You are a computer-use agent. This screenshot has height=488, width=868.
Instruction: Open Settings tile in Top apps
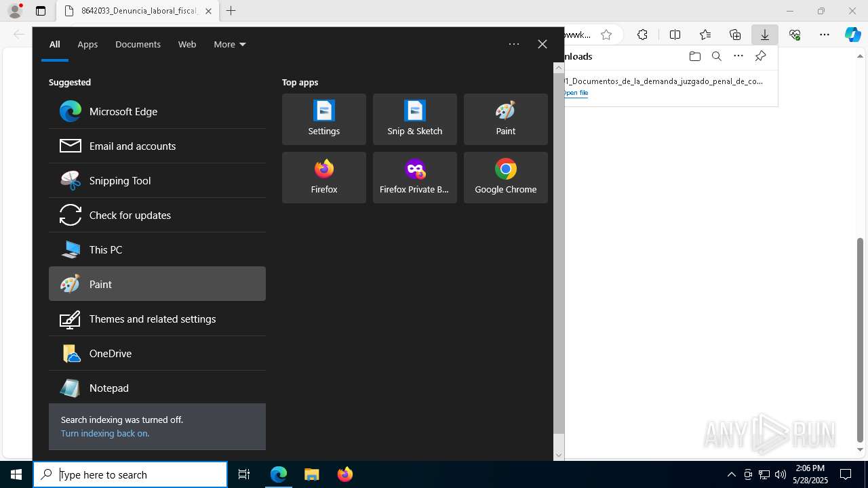[x=324, y=119]
